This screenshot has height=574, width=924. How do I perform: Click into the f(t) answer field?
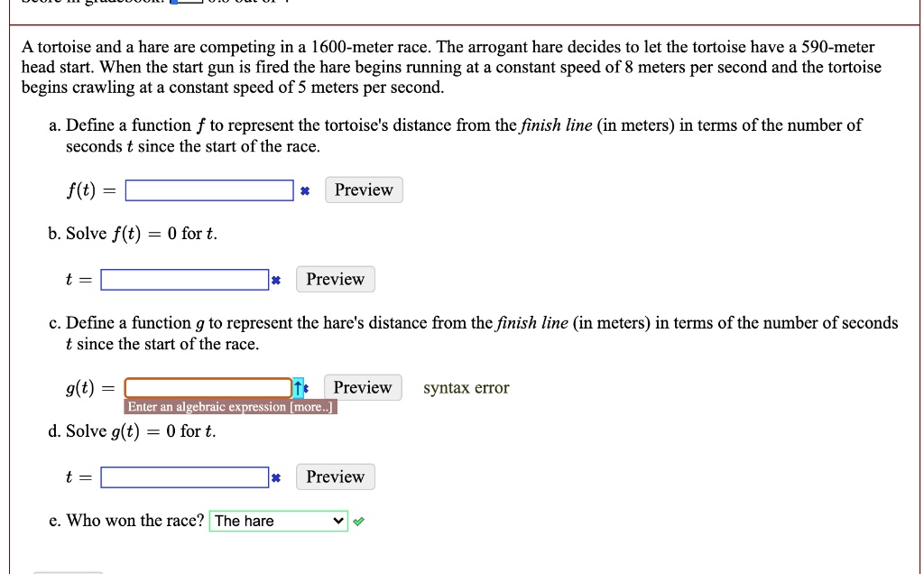(209, 190)
